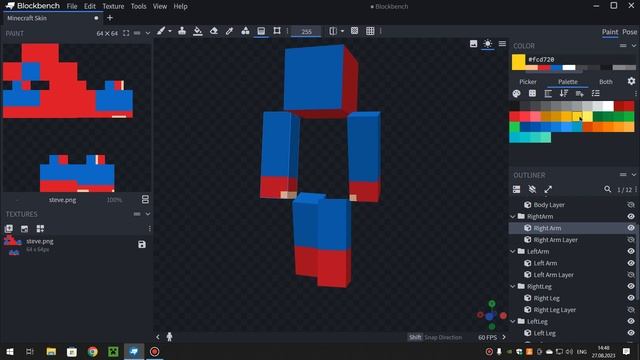Select the Eraser tool
Image resolution: width=640 pixels, height=360 pixels.
pos(213,31)
